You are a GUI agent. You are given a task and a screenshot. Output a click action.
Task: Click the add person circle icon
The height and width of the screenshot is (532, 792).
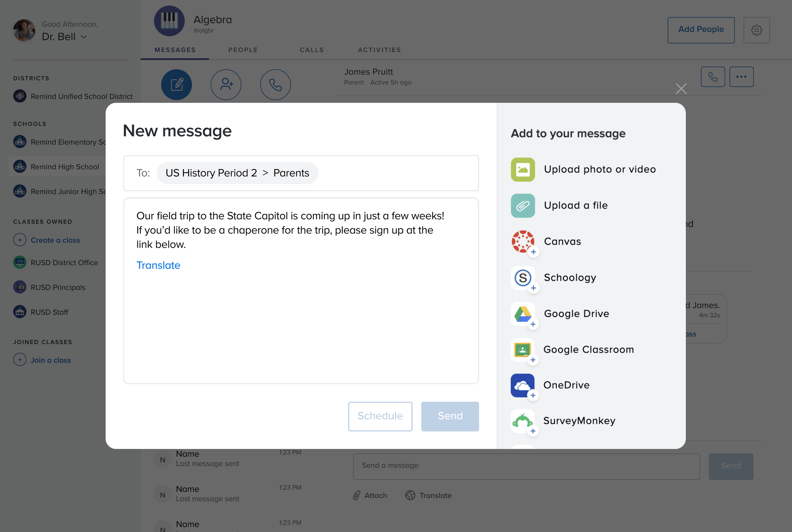[226, 85]
